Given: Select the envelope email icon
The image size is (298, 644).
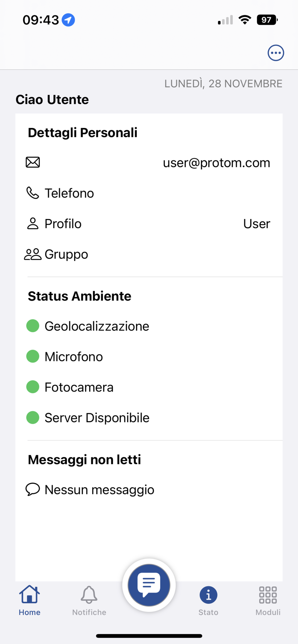Looking at the screenshot, I should click(33, 162).
